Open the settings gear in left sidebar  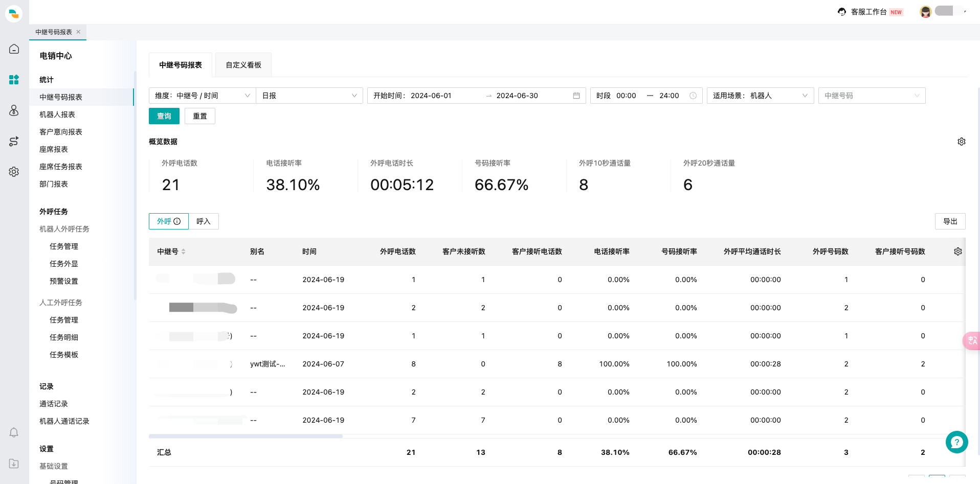[14, 172]
